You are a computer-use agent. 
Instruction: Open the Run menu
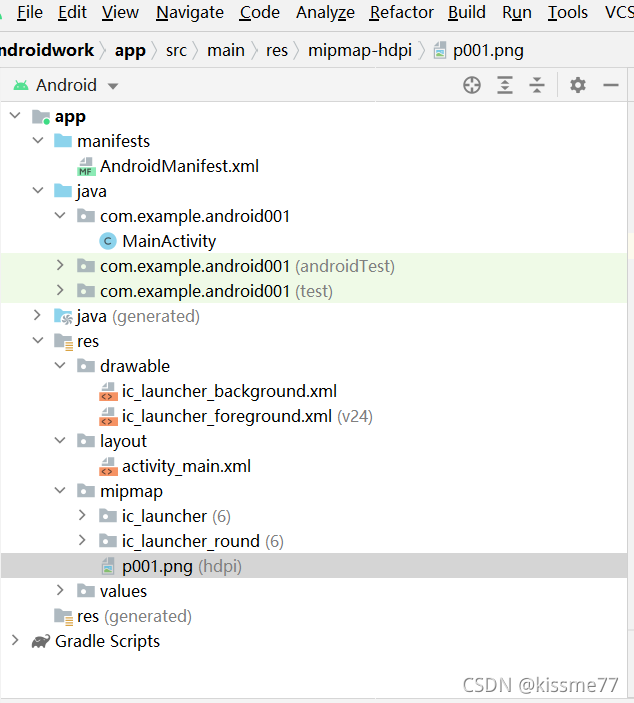pyautogui.click(x=517, y=13)
